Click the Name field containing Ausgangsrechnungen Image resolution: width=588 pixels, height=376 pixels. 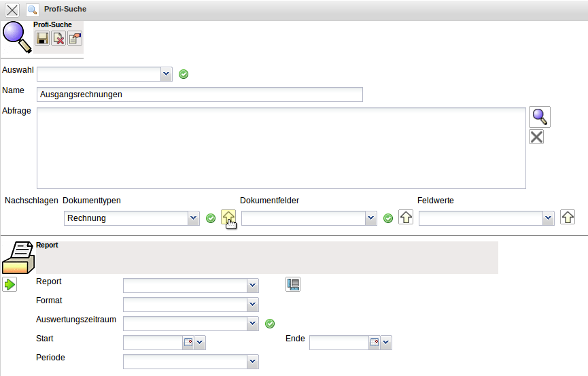[x=200, y=95]
